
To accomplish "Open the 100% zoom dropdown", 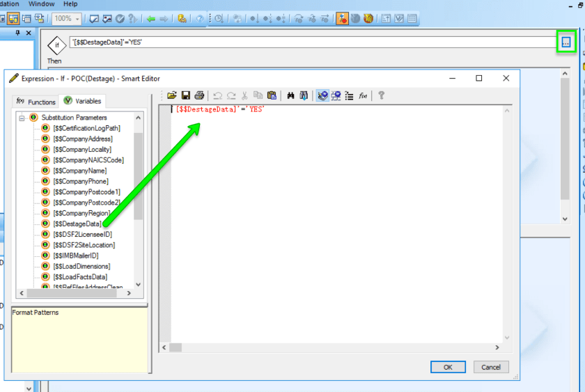I will tap(77, 19).
